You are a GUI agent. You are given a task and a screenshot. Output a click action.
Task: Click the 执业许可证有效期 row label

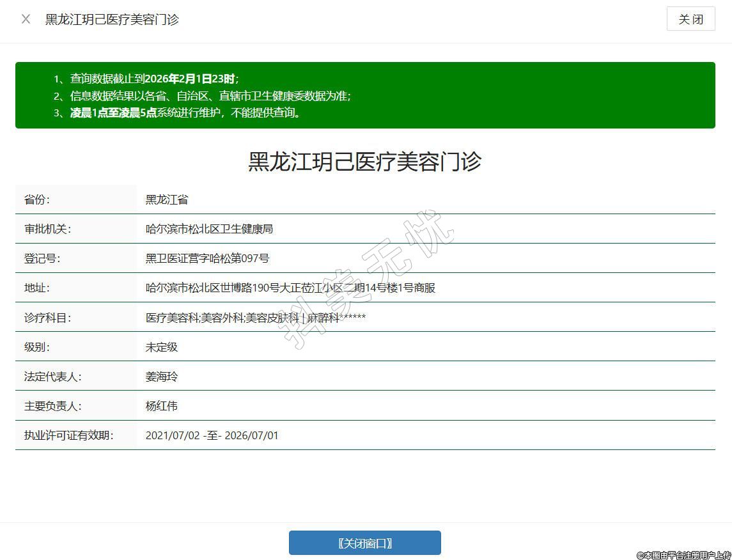68,435
